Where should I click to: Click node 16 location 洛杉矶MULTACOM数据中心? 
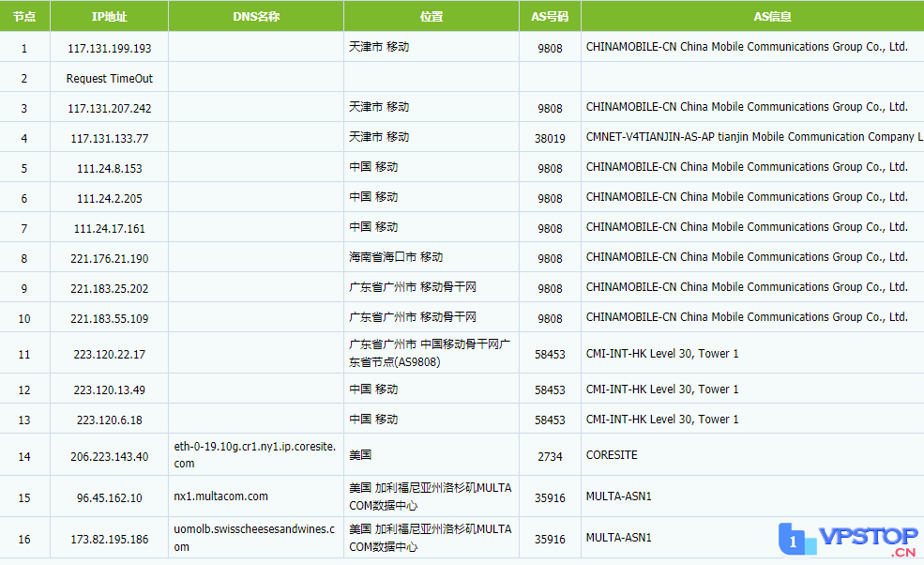click(431, 538)
